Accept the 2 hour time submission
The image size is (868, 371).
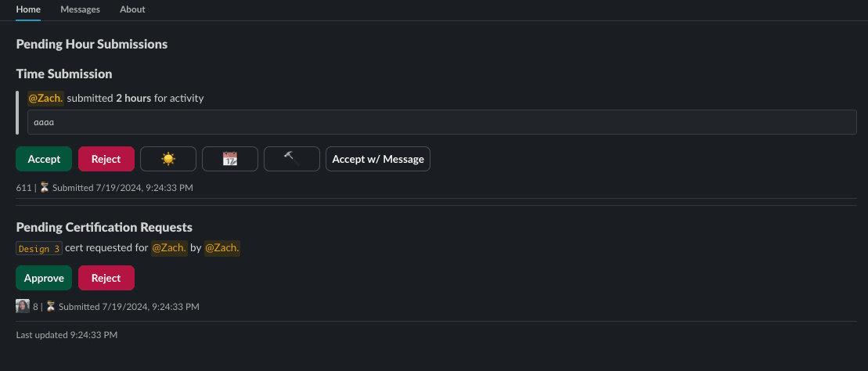click(44, 159)
